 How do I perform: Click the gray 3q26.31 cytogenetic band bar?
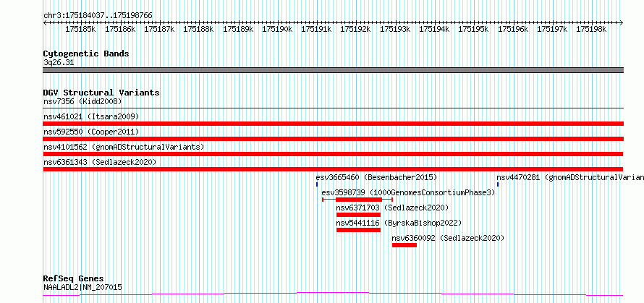point(333,70)
